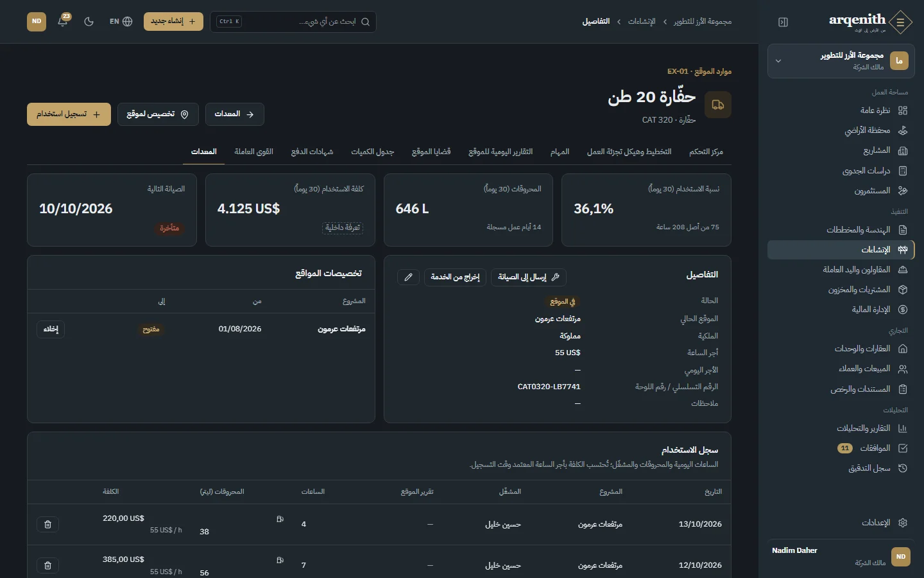Expand the مجموعة الأرز للتطوير company switcher
The width and height of the screenshot is (924, 578).
pos(841,61)
